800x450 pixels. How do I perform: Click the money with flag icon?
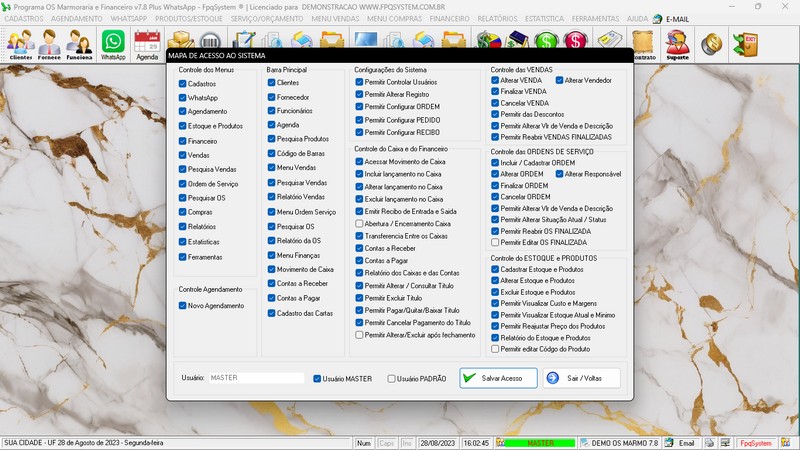[489, 40]
